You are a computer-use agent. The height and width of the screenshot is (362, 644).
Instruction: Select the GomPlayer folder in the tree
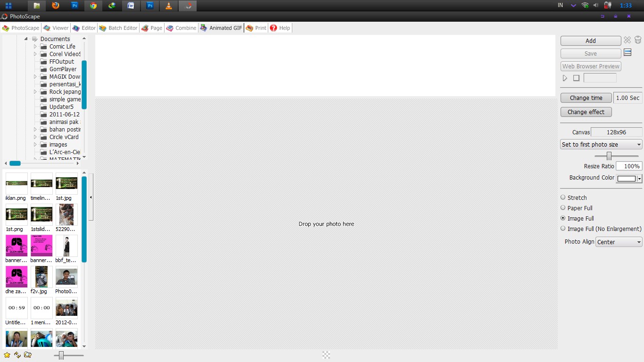tap(63, 69)
